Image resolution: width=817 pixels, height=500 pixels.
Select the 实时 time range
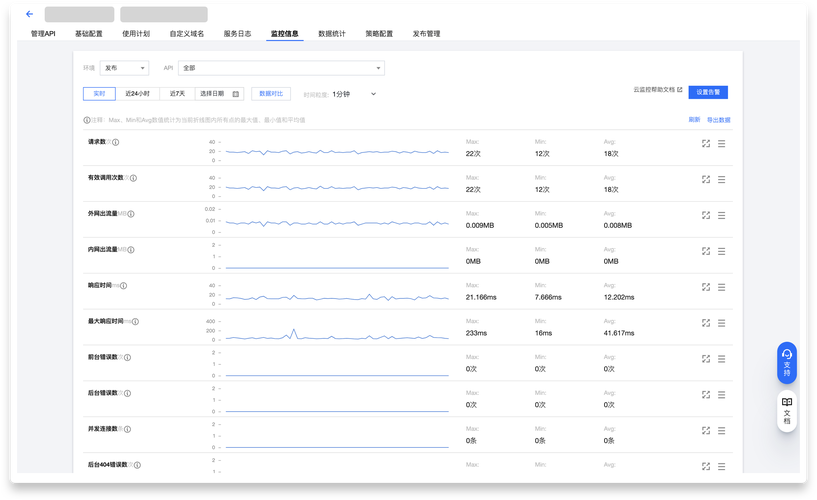[99, 94]
